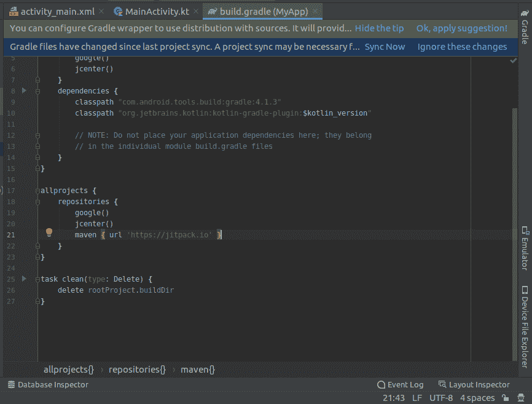Open the LF line separator selector

pos(417,398)
